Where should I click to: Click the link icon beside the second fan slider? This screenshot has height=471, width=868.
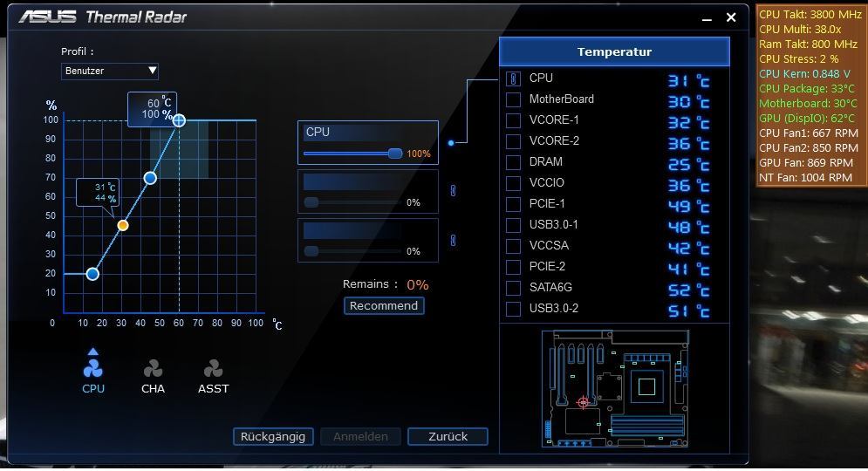click(453, 191)
